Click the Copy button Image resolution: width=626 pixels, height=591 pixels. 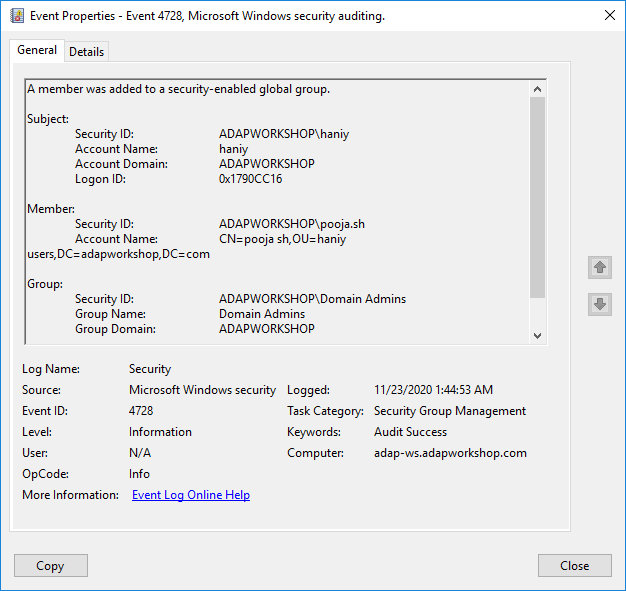click(x=51, y=565)
